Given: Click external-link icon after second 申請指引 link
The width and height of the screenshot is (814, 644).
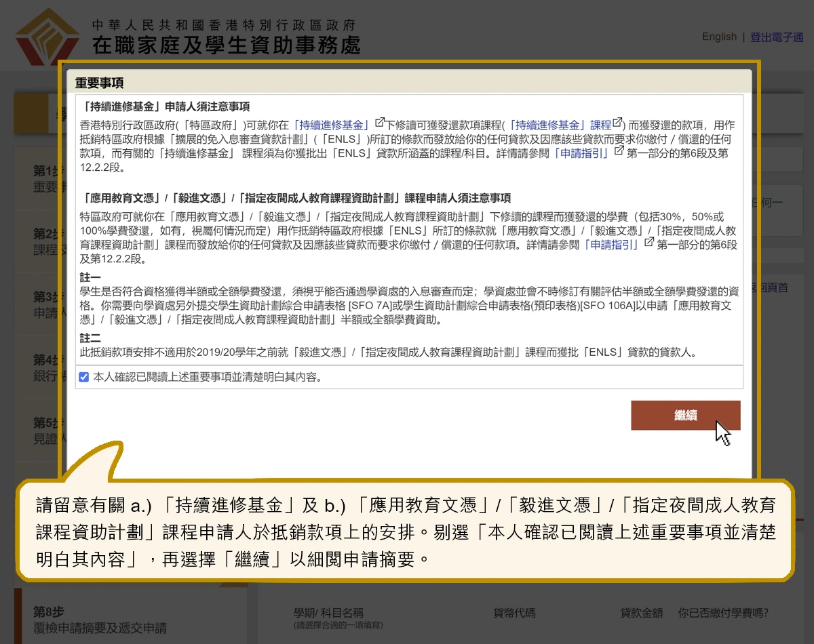Looking at the screenshot, I should point(649,243).
